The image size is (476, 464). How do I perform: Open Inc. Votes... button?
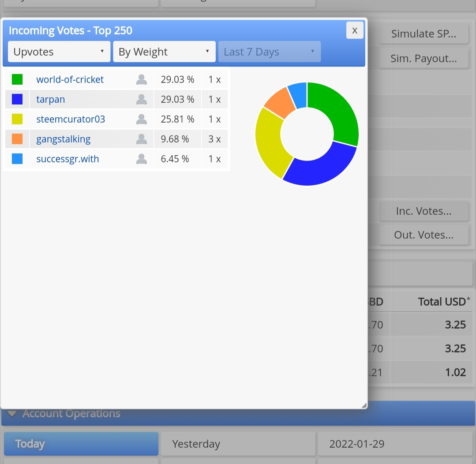[424, 211]
